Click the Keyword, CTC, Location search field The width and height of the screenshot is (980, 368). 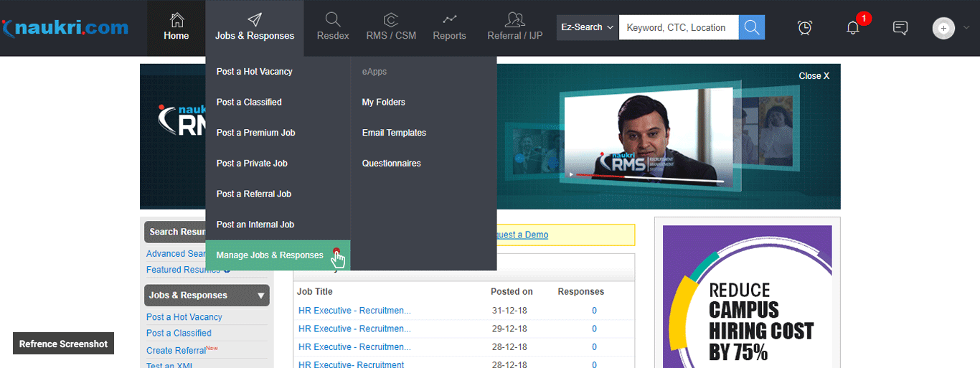point(678,27)
